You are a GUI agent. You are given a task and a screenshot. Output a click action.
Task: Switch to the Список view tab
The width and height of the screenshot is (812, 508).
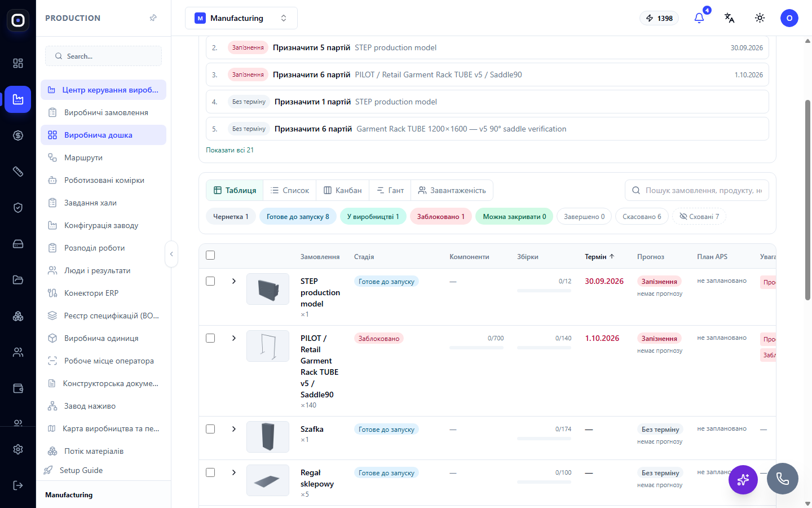[290, 190]
